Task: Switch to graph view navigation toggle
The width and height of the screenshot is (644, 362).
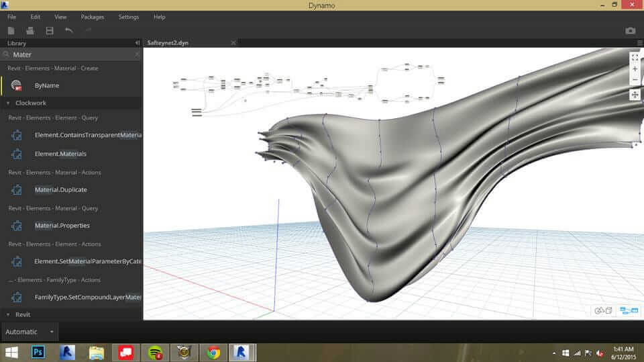Action: [x=629, y=310]
